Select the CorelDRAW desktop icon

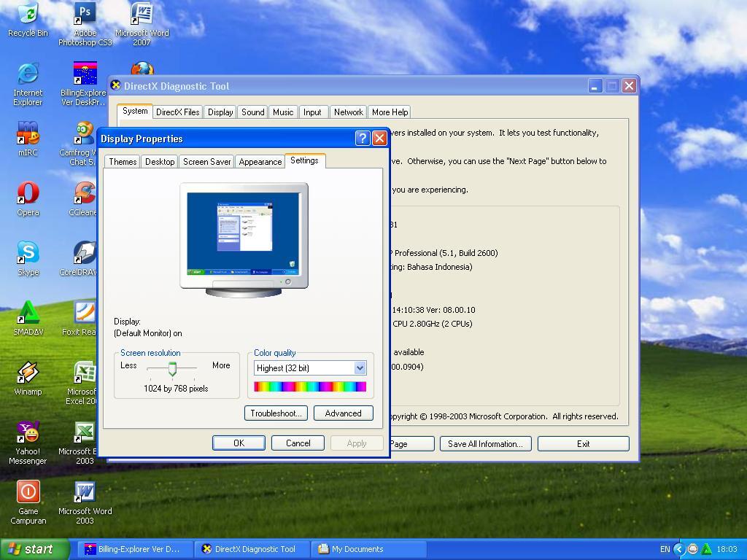tap(79, 258)
